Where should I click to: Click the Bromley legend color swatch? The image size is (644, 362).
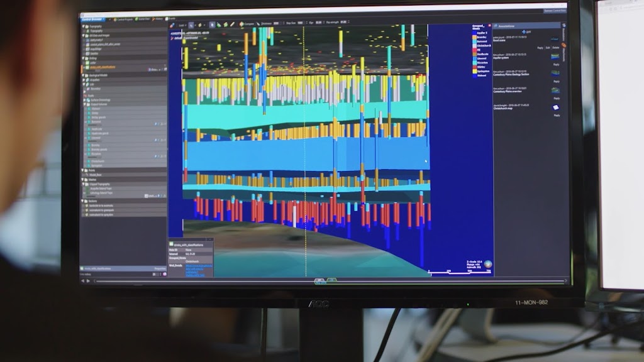tap(474, 37)
